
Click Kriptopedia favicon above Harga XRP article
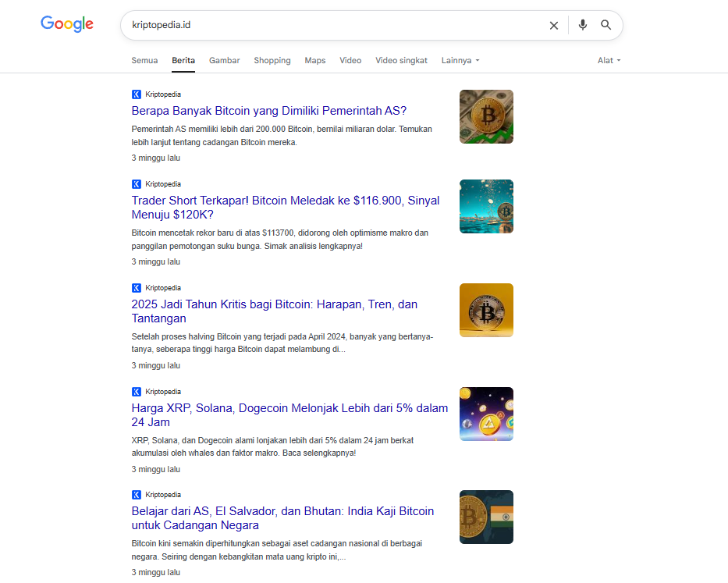click(x=137, y=392)
